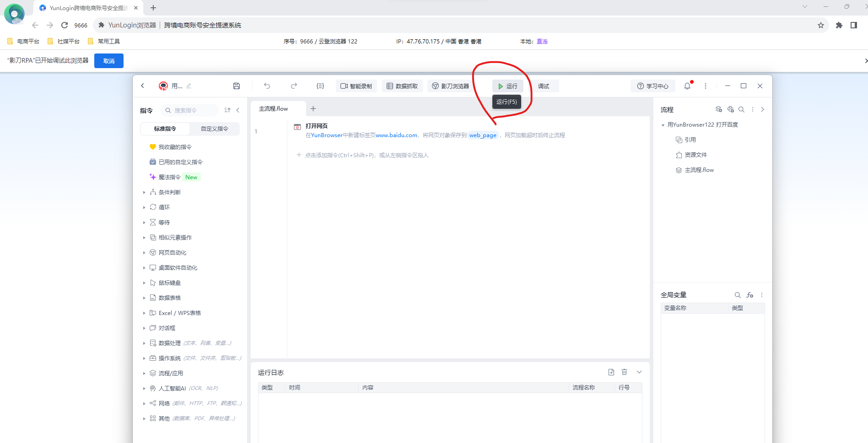Select 资源文件 in flow tree
The height and width of the screenshot is (443, 868).
pyautogui.click(x=691, y=155)
